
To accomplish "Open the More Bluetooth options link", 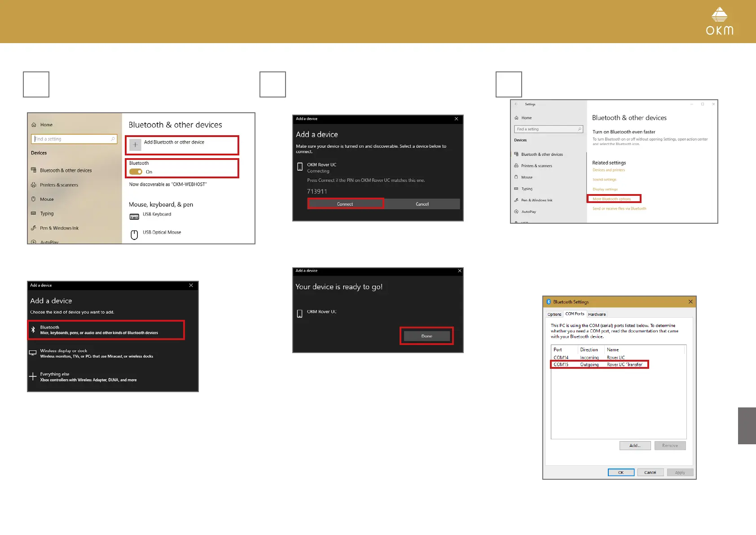I will click(611, 199).
